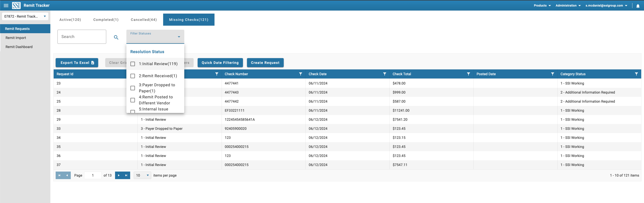Open Remit Dashboard in sidebar
The width and height of the screenshot is (644, 203).
pyautogui.click(x=25, y=47)
